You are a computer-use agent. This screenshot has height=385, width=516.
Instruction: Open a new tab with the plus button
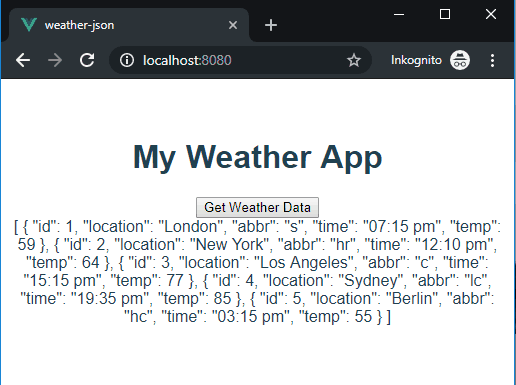[x=271, y=25]
